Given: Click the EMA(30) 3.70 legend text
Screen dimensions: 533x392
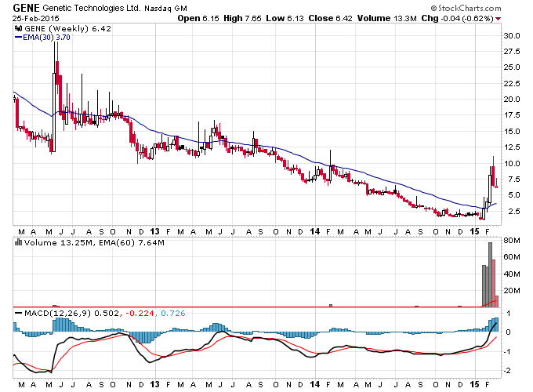Looking at the screenshot, I should tap(46, 37).
